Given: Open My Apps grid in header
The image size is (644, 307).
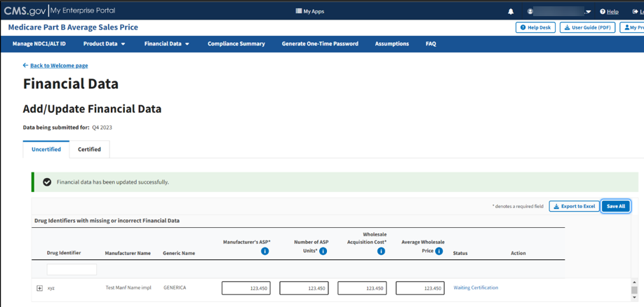Looking at the screenshot, I should [x=309, y=11].
